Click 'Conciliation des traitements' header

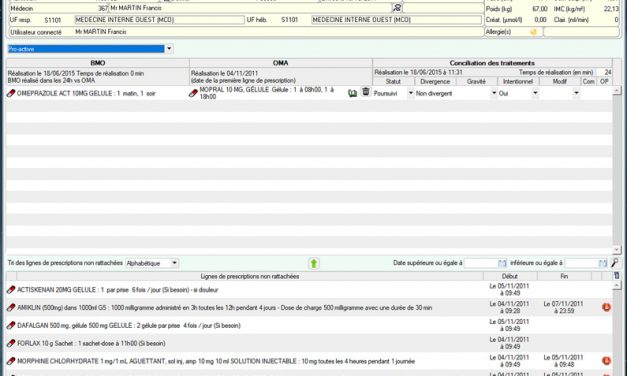coord(492,63)
